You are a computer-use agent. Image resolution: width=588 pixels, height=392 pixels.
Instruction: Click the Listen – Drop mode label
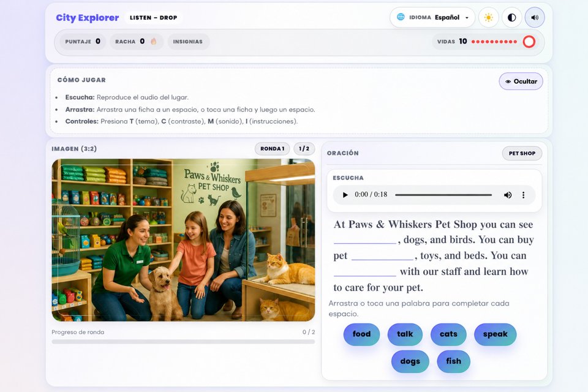click(x=153, y=18)
